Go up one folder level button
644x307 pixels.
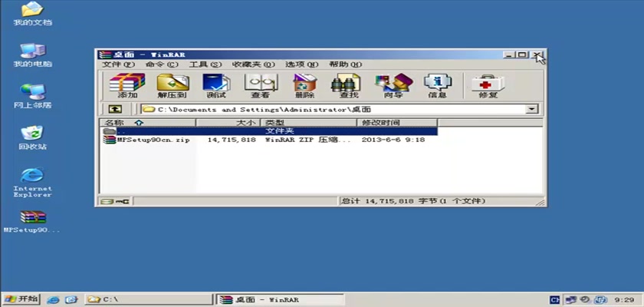(115, 109)
